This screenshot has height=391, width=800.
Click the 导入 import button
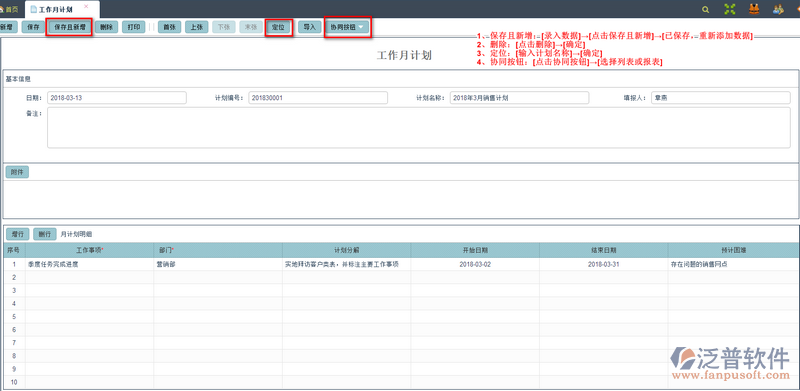[310, 27]
